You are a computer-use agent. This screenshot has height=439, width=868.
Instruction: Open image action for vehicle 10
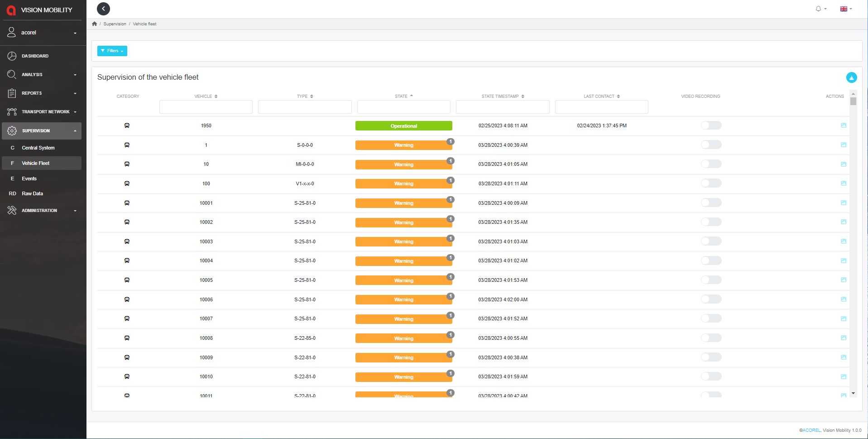pyautogui.click(x=844, y=164)
